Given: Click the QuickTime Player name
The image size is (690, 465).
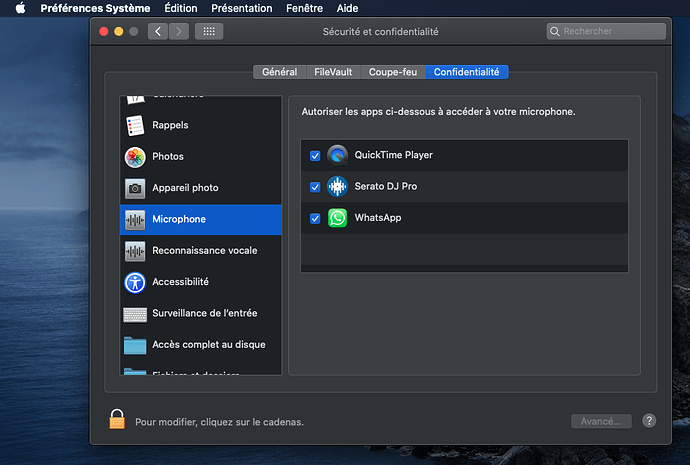Looking at the screenshot, I should [394, 155].
